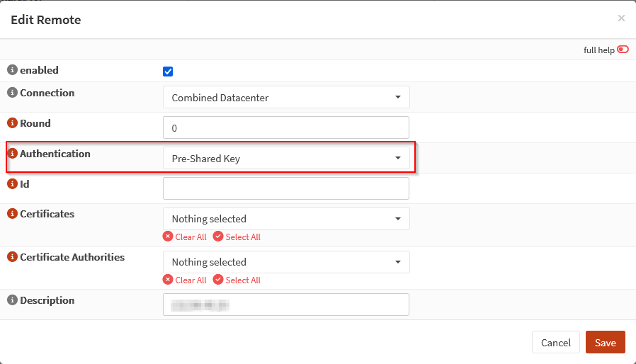The image size is (636, 364).
Task: Click into the Round input field
Action: (286, 127)
